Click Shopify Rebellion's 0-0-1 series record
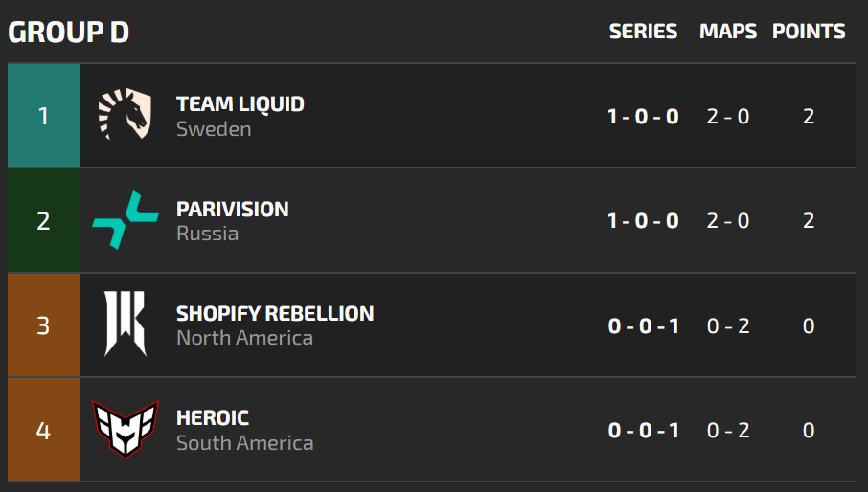Image resolution: width=868 pixels, height=492 pixels. pos(643,326)
